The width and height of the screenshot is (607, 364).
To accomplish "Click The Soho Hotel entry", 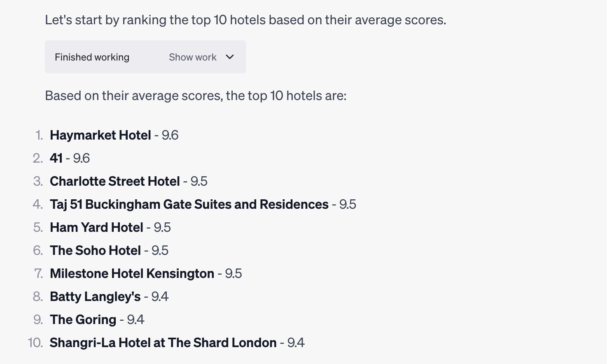I will (96, 250).
